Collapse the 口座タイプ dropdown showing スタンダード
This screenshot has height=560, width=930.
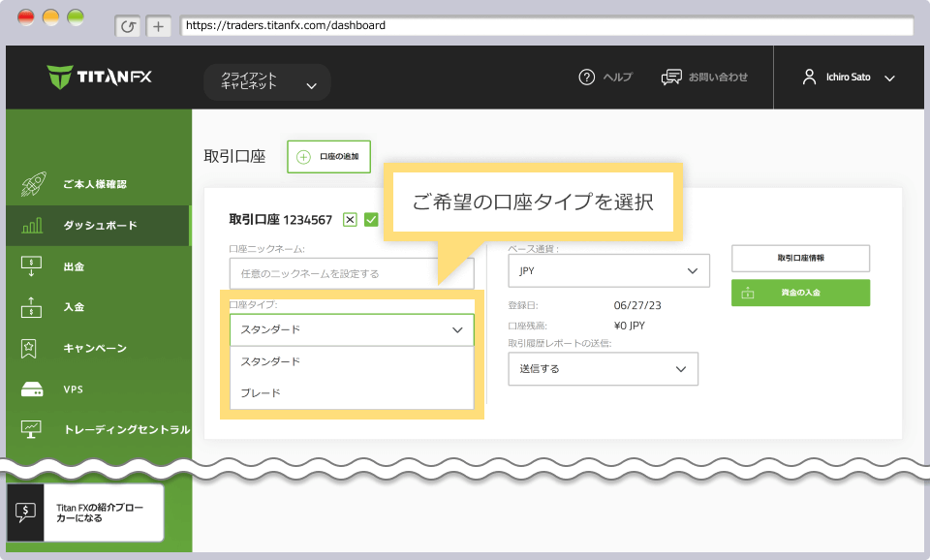[x=352, y=329]
